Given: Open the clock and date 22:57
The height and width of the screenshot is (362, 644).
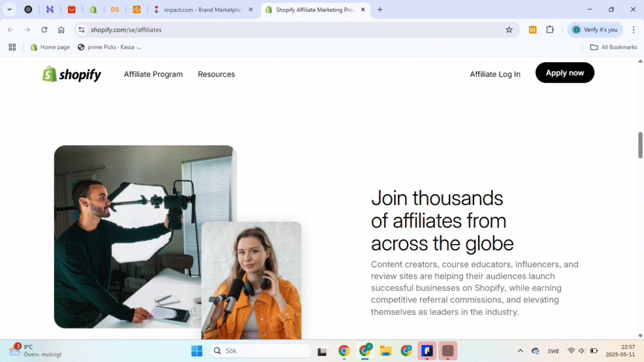Looking at the screenshot, I should (620, 351).
